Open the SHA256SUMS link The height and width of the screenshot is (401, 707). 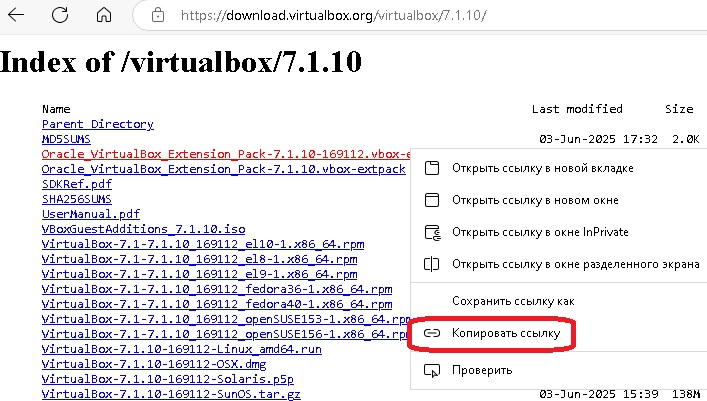76,199
